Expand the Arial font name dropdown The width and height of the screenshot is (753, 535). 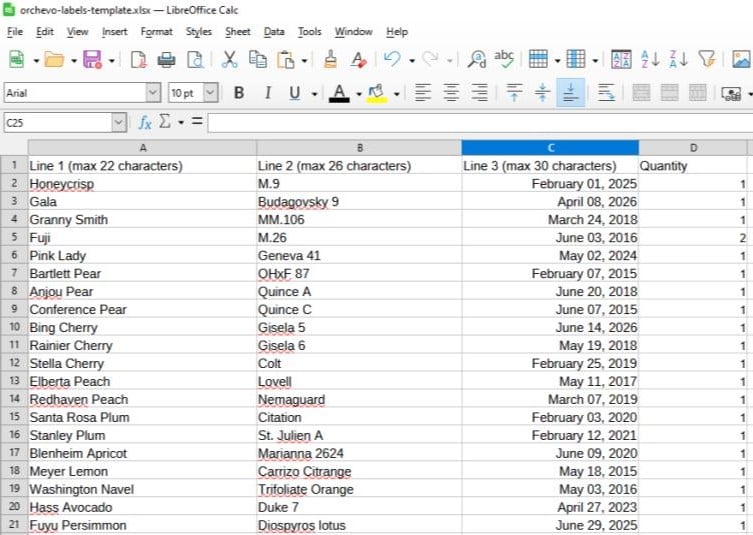(x=153, y=93)
